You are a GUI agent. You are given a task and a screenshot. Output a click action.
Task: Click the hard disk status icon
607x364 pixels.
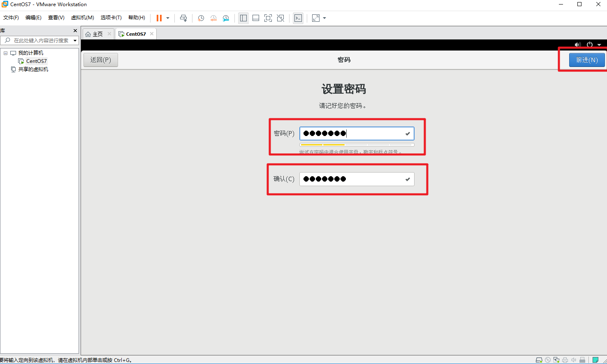pos(539,360)
